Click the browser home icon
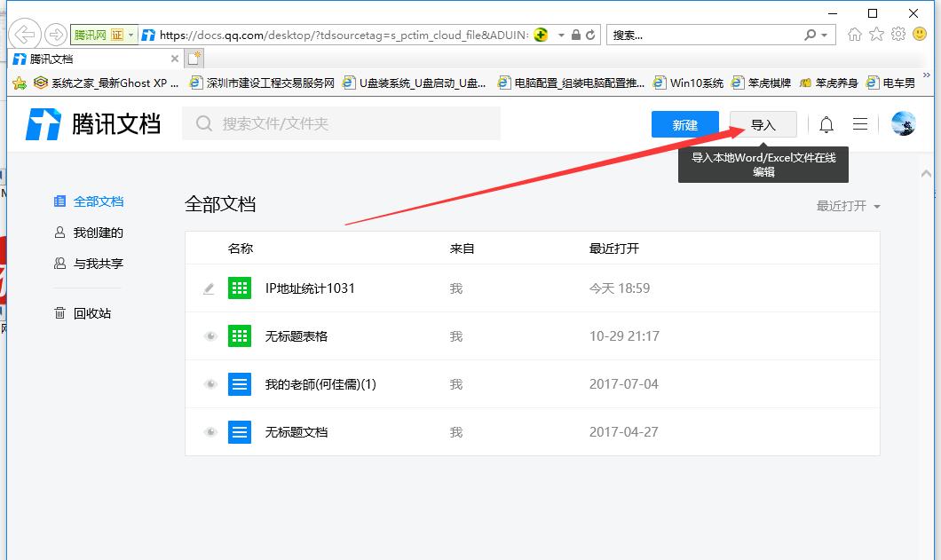The width and height of the screenshot is (941, 560). pyautogui.click(x=855, y=35)
